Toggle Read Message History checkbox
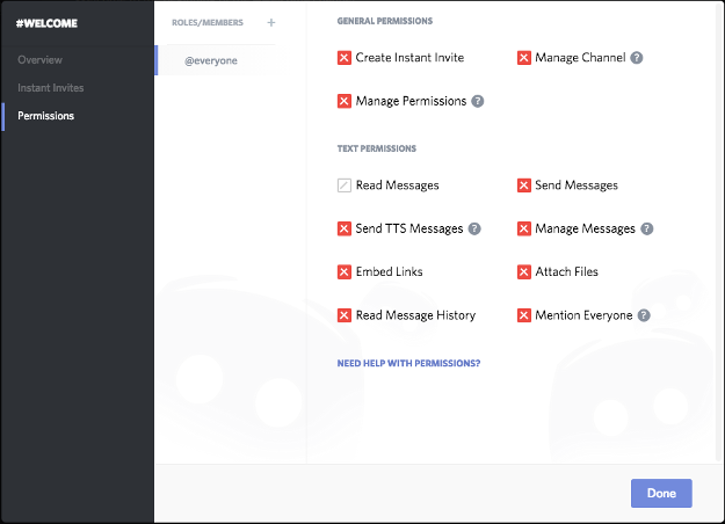Viewport: 725px width, 524px height. [x=344, y=315]
